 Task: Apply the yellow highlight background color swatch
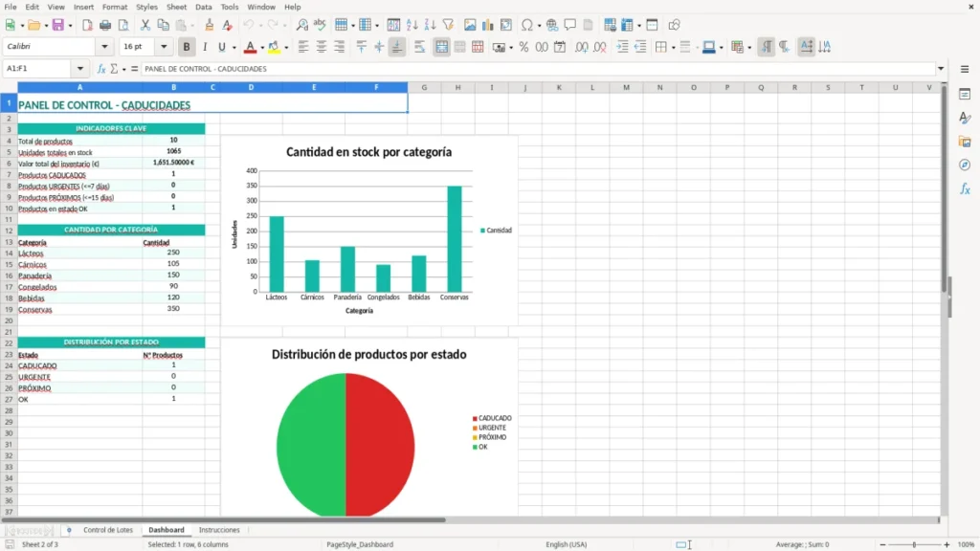274,47
